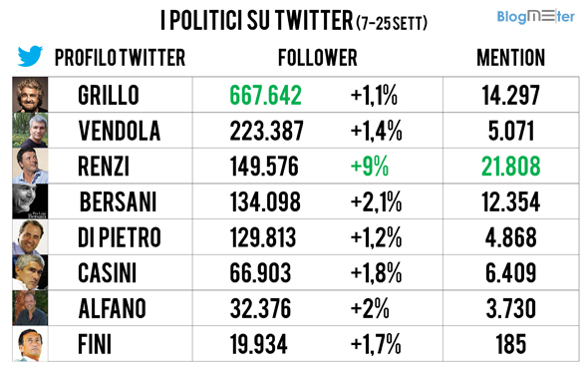Click the MENTION column header
588x374 pixels.
[510, 58]
